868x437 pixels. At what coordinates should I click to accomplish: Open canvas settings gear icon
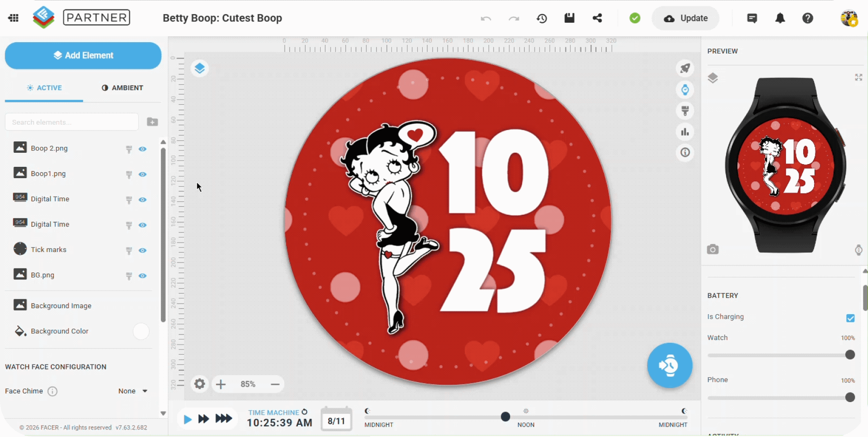click(x=200, y=384)
